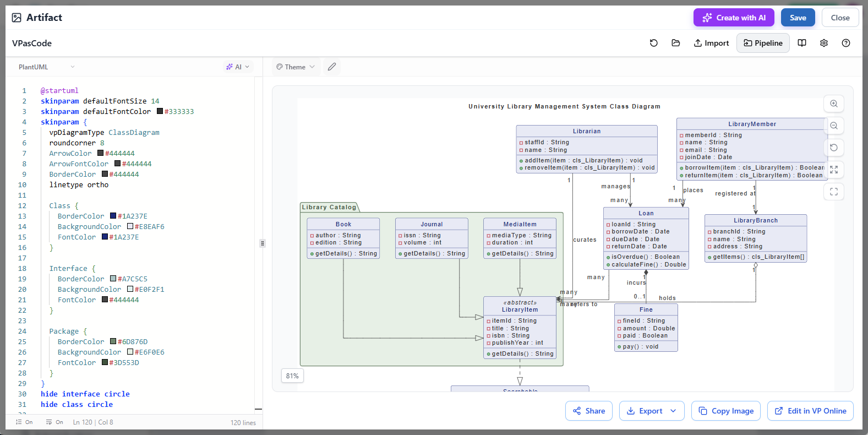Click the edit pencil icon beside Theme
868x435 pixels.
[x=332, y=67]
